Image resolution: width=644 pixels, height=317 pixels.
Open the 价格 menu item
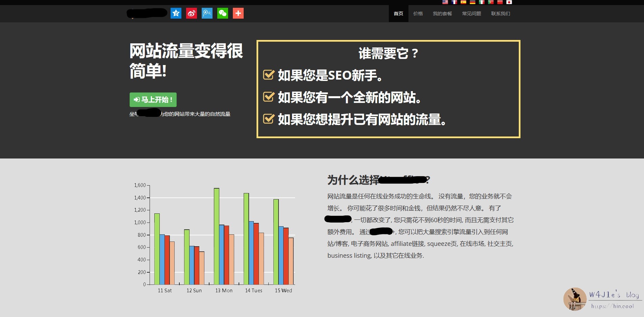pyautogui.click(x=418, y=14)
